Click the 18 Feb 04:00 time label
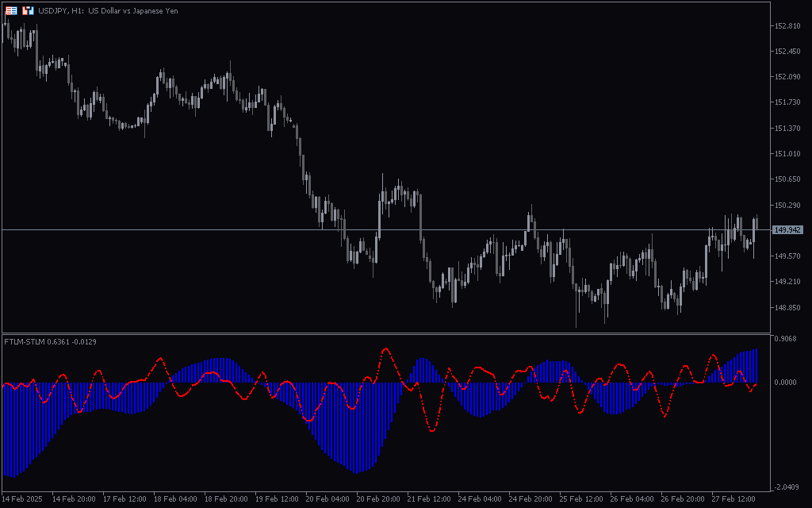This screenshot has width=812, height=508. tap(175, 499)
